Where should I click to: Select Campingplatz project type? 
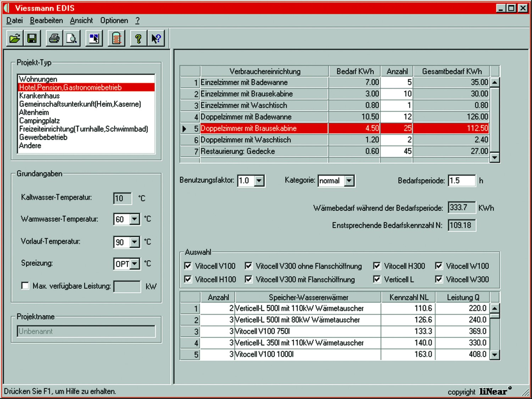(86, 121)
